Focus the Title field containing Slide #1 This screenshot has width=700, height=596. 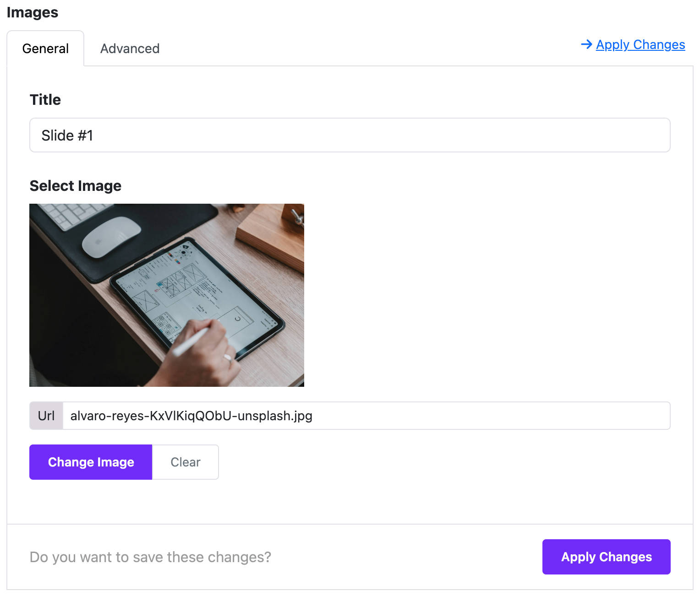pyautogui.click(x=350, y=135)
